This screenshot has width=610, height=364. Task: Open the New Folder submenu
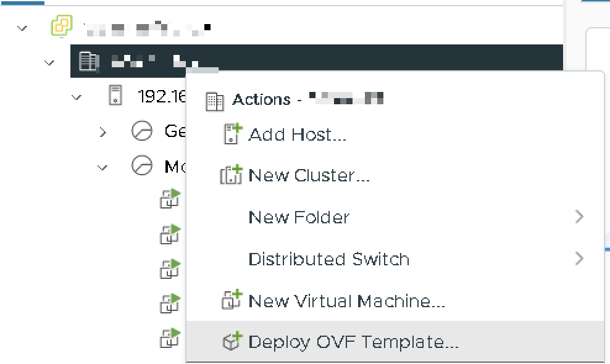(299, 217)
